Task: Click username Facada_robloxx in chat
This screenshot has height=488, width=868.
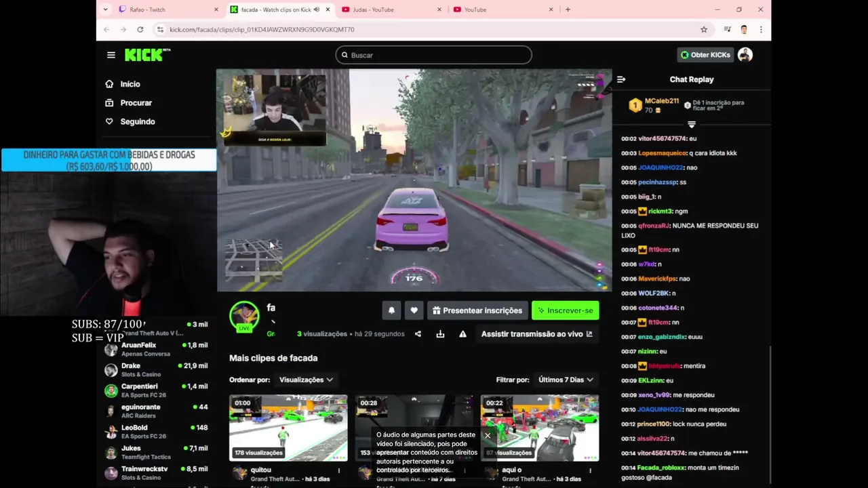Action: click(661, 468)
